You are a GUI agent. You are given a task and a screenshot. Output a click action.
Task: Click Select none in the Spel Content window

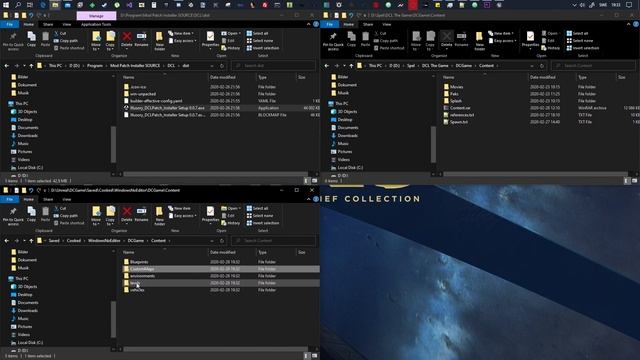coord(580,41)
